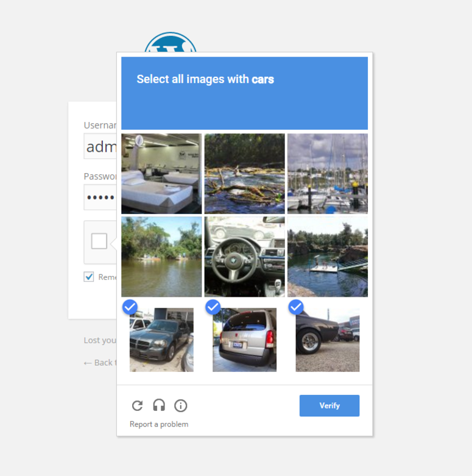Deselect the checkmark on black car wheel image
The image size is (472, 476).
328,339
